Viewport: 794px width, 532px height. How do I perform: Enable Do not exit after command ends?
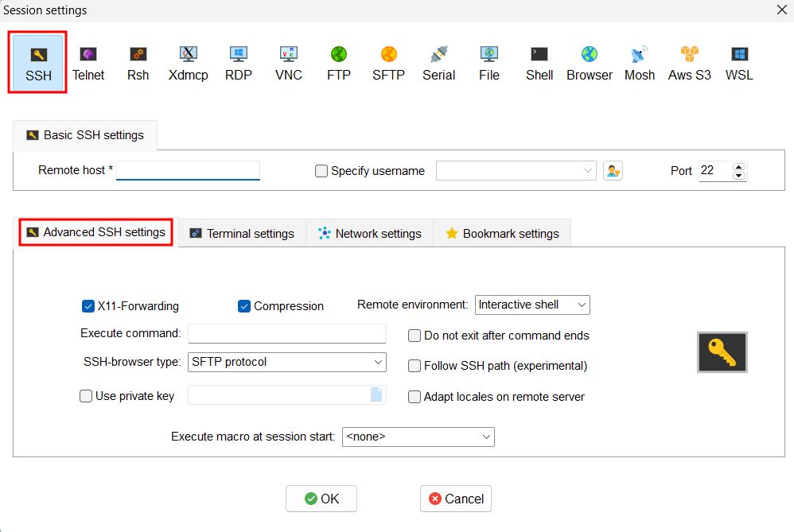point(415,336)
